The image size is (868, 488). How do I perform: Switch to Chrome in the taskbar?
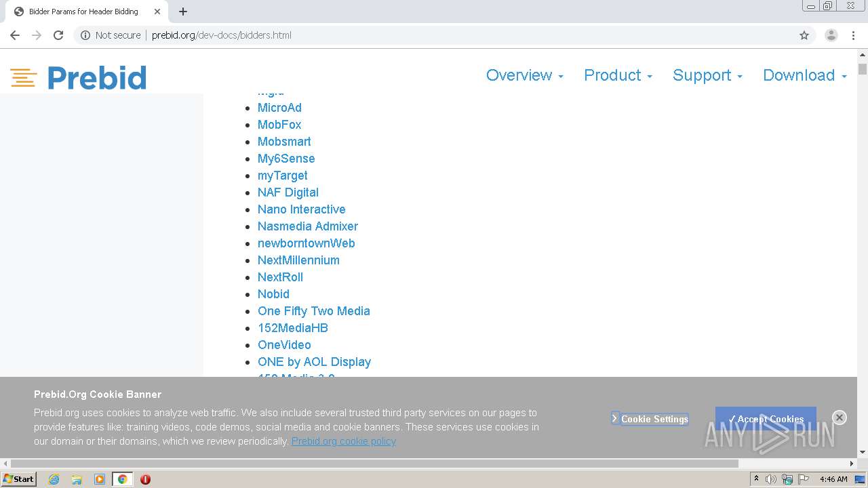[x=123, y=479]
